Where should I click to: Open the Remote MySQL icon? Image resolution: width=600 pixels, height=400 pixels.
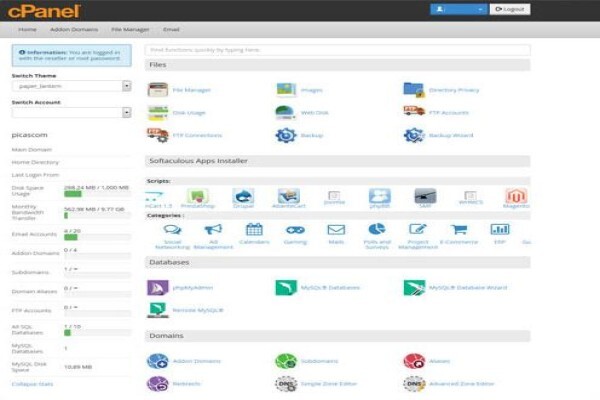click(158, 310)
